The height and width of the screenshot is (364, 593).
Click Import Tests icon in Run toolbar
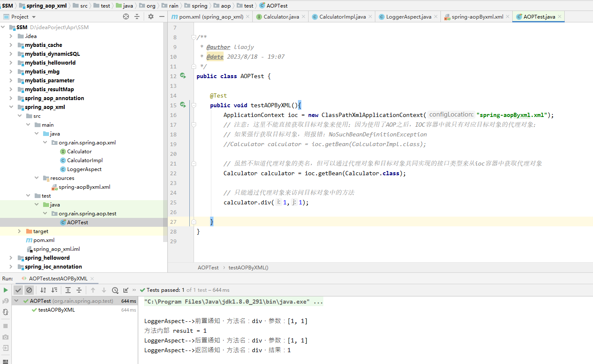click(126, 290)
